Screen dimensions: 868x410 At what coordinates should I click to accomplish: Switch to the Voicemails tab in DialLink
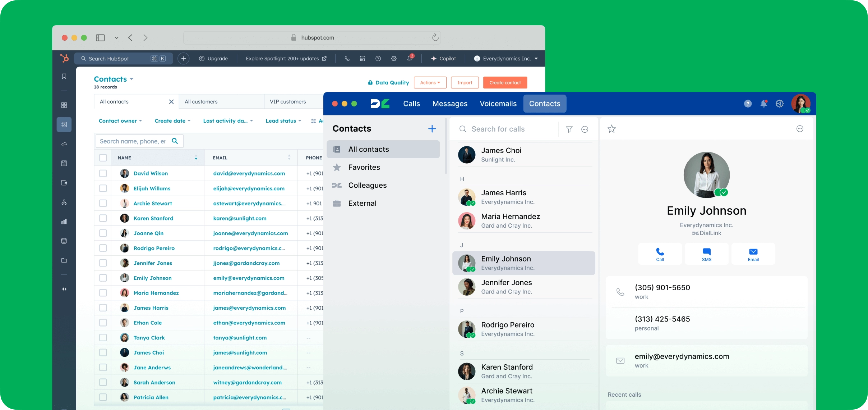coord(498,104)
